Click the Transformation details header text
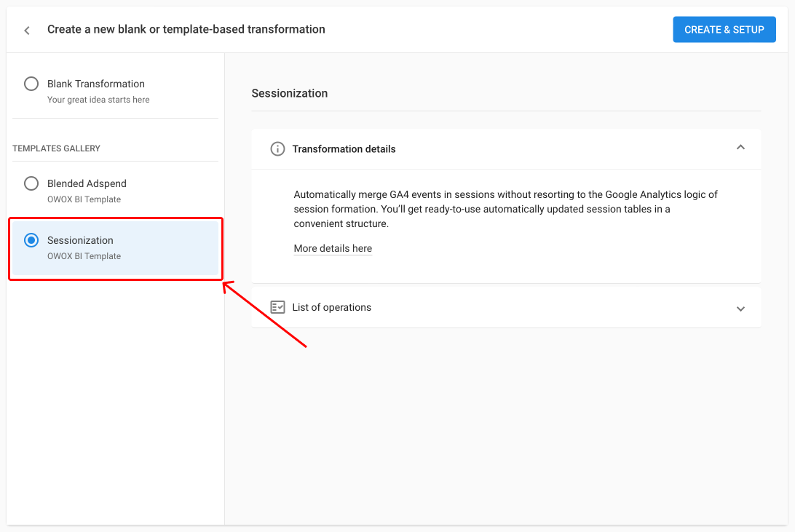Viewport: 795px width, 532px height. pos(344,149)
